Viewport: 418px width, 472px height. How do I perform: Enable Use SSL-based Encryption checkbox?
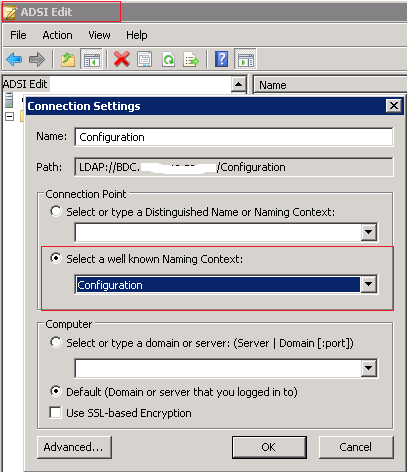tap(55, 412)
